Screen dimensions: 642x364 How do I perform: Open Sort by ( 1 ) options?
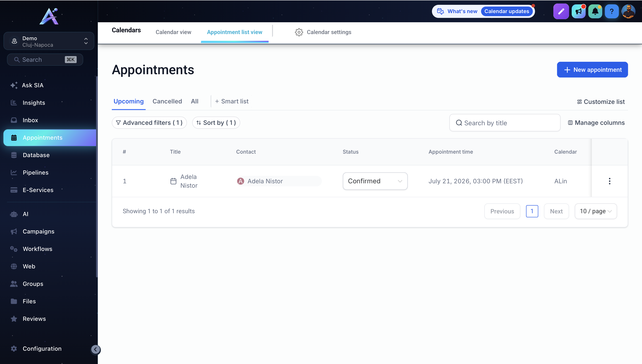[216, 123]
